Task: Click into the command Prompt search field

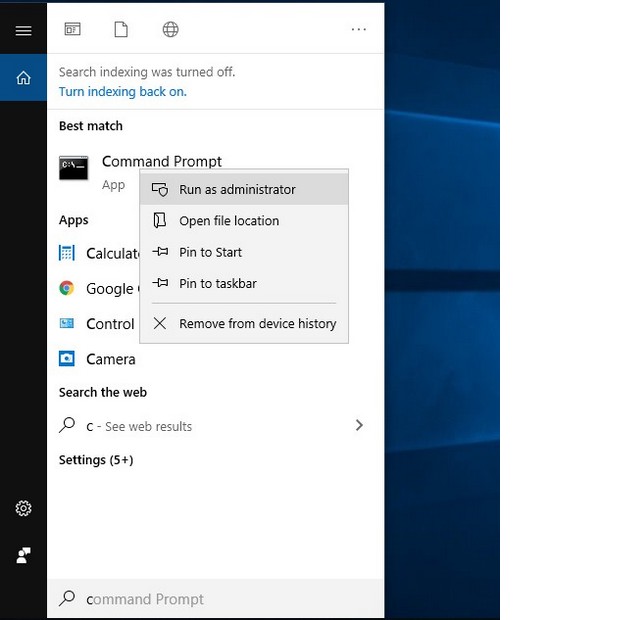Action: click(x=216, y=598)
